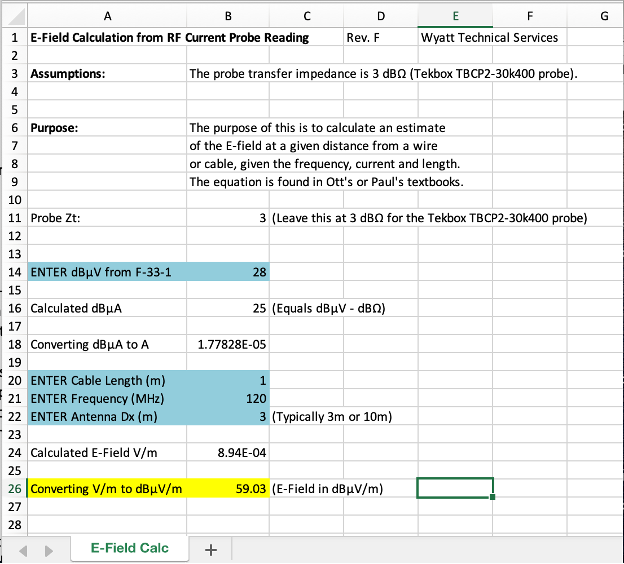Click the calculated dBµA value 25
This screenshot has height=564, width=624.
228,308
